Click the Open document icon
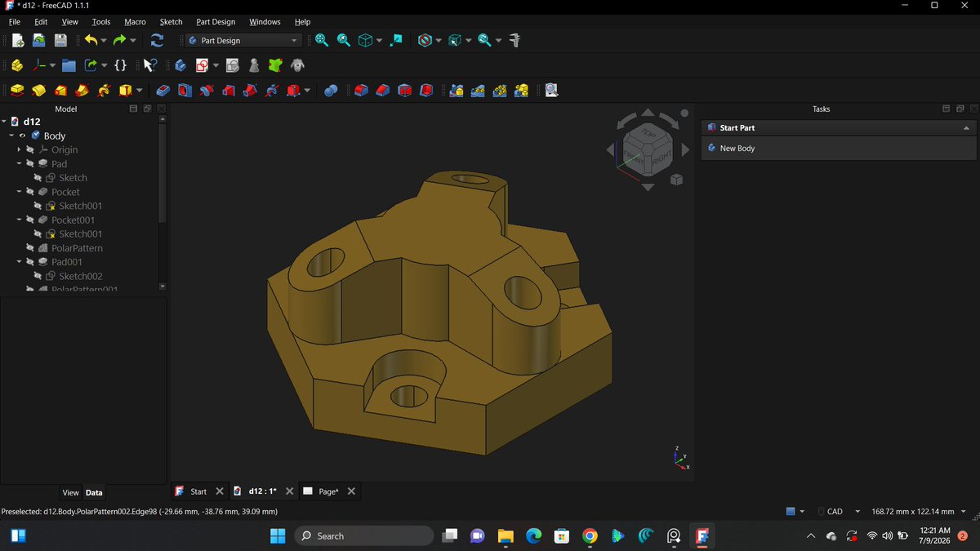Image resolution: width=980 pixels, height=551 pixels. [x=38, y=40]
